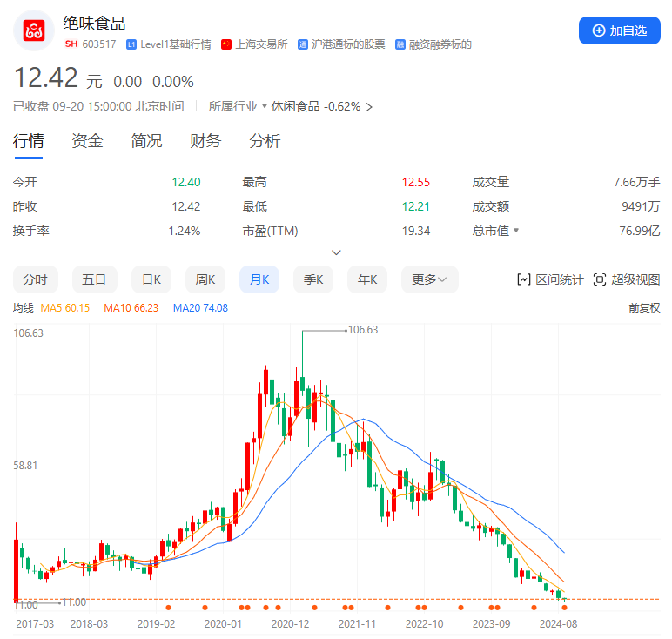Switch to the 财务 tab
Image resolution: width=672 pixels, height=639 pixels.
click(x=205, y=141)
